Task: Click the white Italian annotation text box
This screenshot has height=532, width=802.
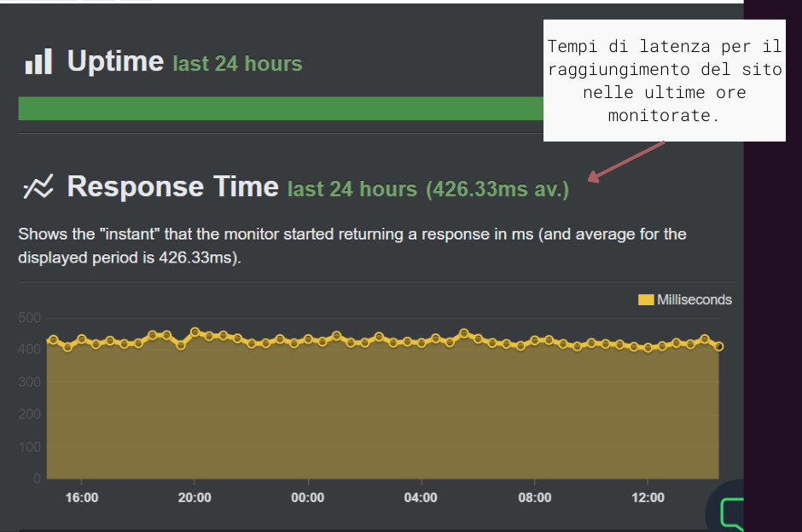Action: (x=664, y=80)
